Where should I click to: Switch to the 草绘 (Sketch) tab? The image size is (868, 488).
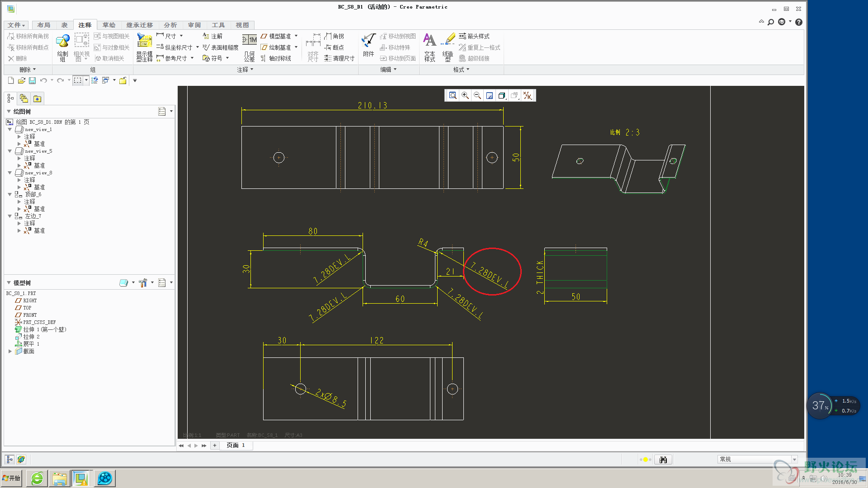coord(109,25)
